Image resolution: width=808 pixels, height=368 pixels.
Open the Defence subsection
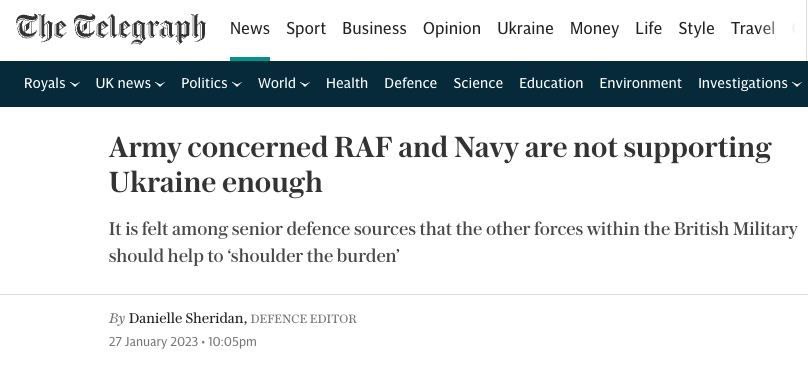click(x=410, y=83)
